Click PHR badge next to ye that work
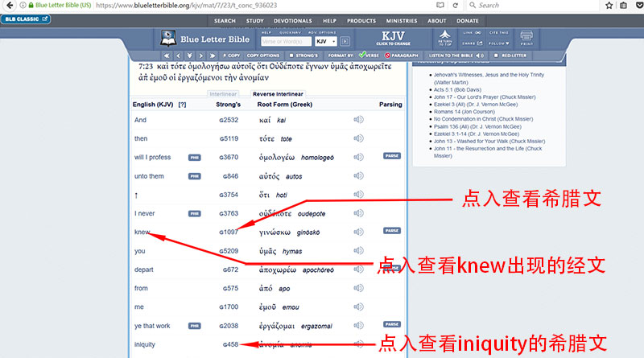The width and height of the screenshot is (644, 358). tap(194, 326)
